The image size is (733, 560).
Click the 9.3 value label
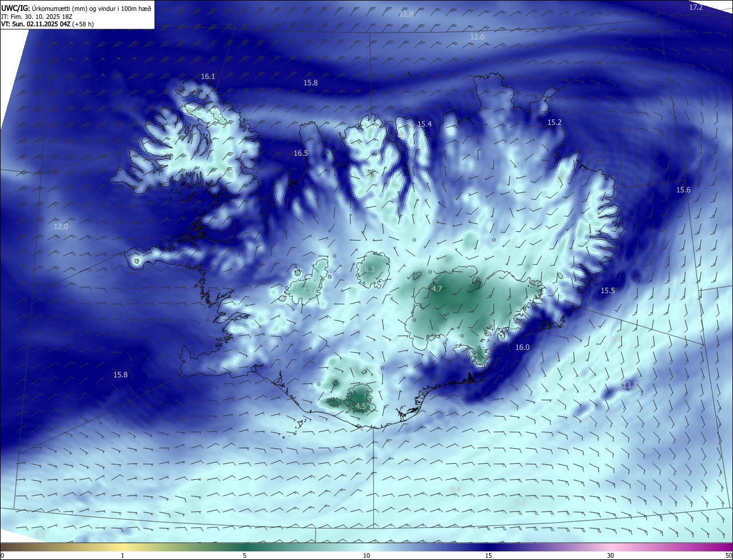[x=40, y=534]
